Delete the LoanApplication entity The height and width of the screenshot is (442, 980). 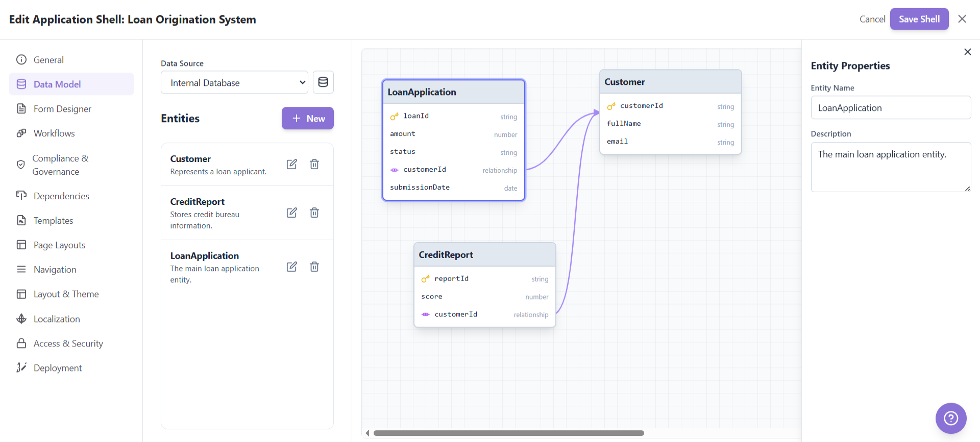(x=314, y=267)
